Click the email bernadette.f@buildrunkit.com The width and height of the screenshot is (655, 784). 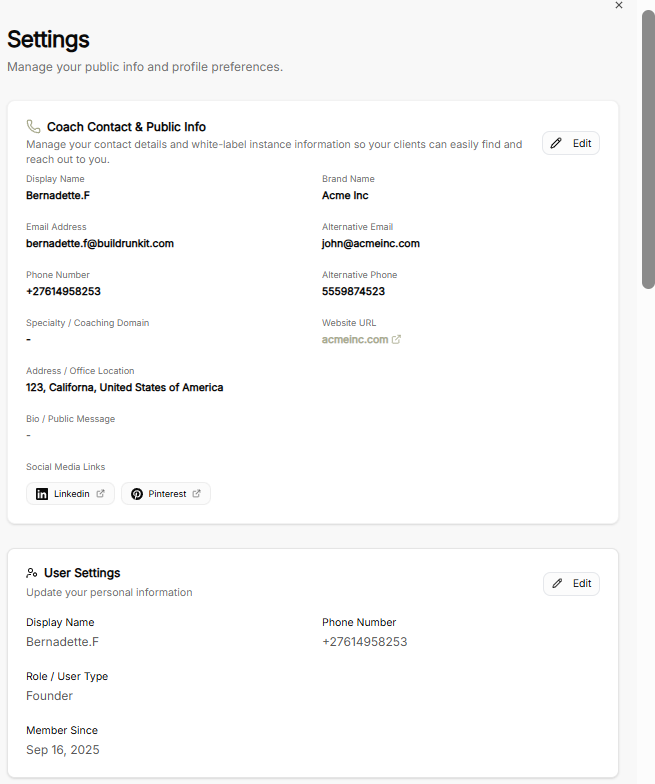(100, 244)
